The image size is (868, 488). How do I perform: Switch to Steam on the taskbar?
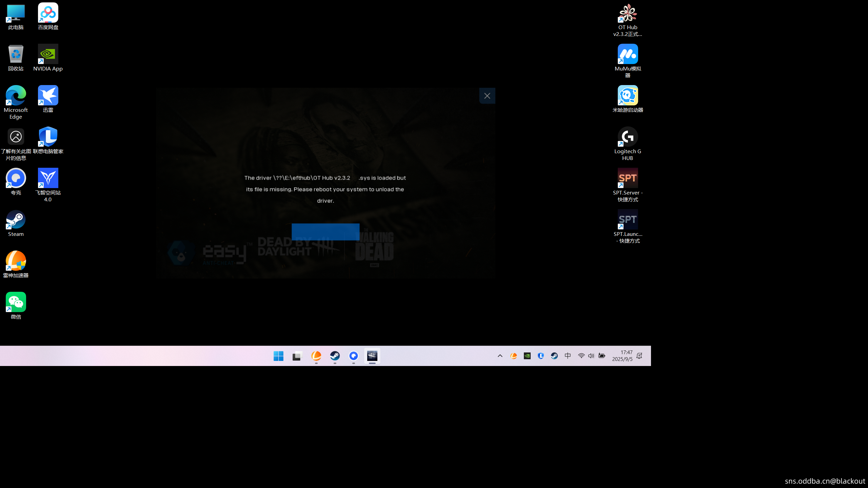point(335,356)
